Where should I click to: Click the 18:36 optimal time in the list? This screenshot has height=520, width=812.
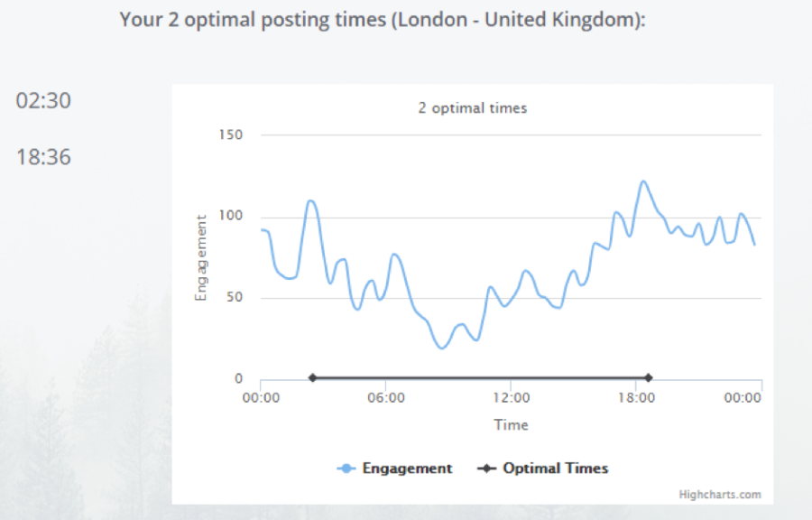(x=43, y=158)
